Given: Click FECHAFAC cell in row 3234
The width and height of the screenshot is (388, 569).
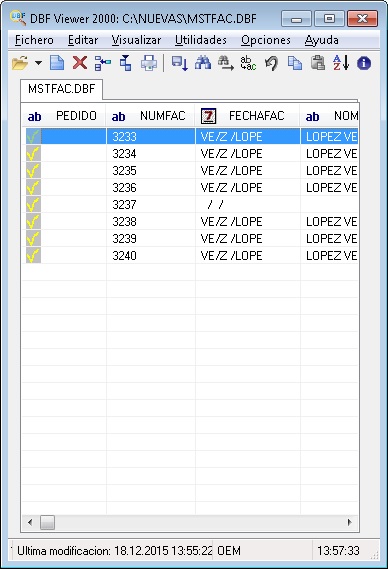Looking at the screenshot, I should [248, 153].
